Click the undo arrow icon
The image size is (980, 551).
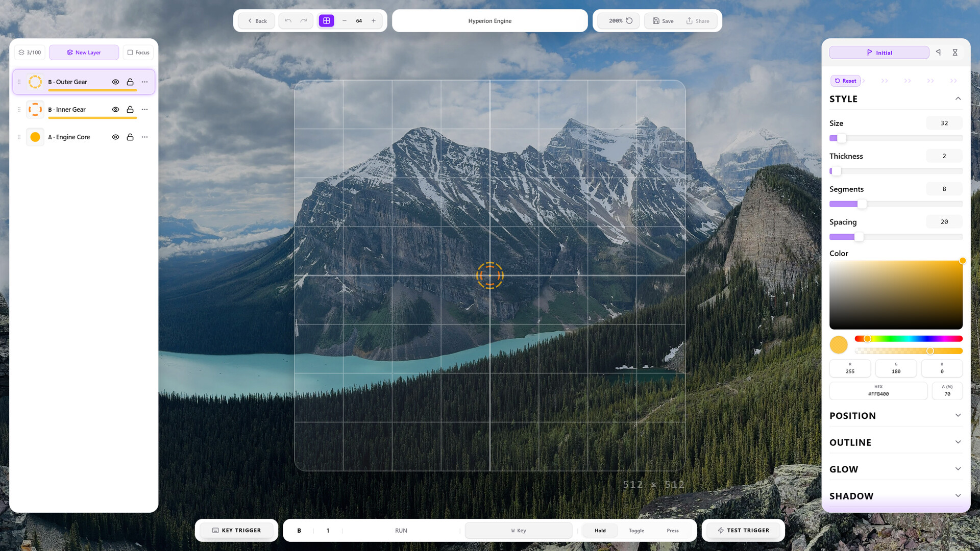288,21
